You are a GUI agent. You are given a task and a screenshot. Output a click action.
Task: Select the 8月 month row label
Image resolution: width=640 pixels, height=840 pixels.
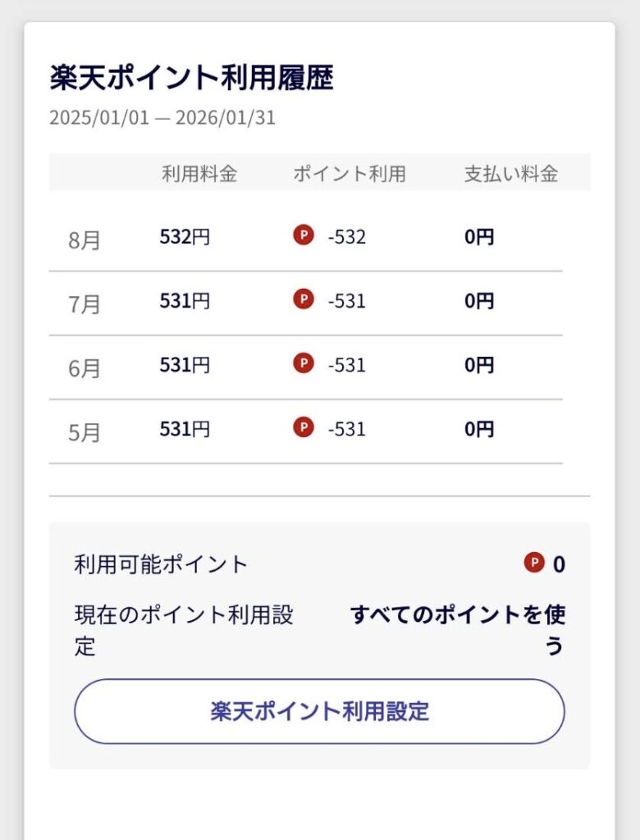85,240
